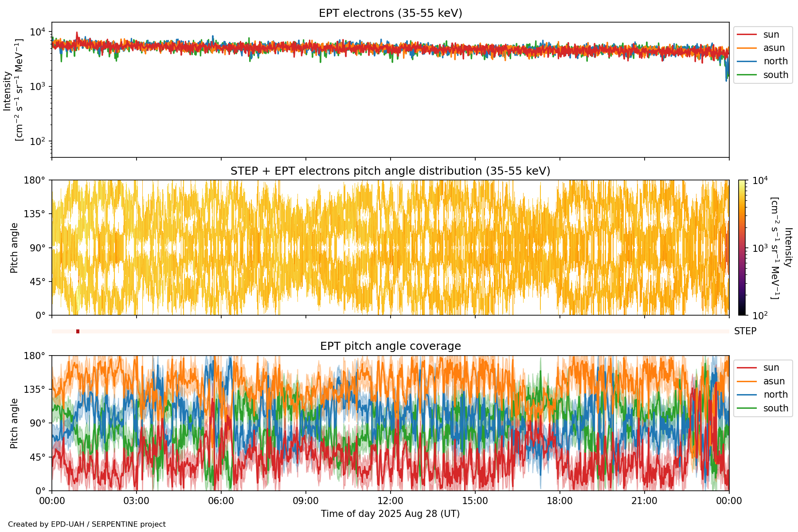Click the "Created by EPD-UAH / SERPENTINE project" credit
The height and width of the screenshot is (532, 798).
click(87, 524)
